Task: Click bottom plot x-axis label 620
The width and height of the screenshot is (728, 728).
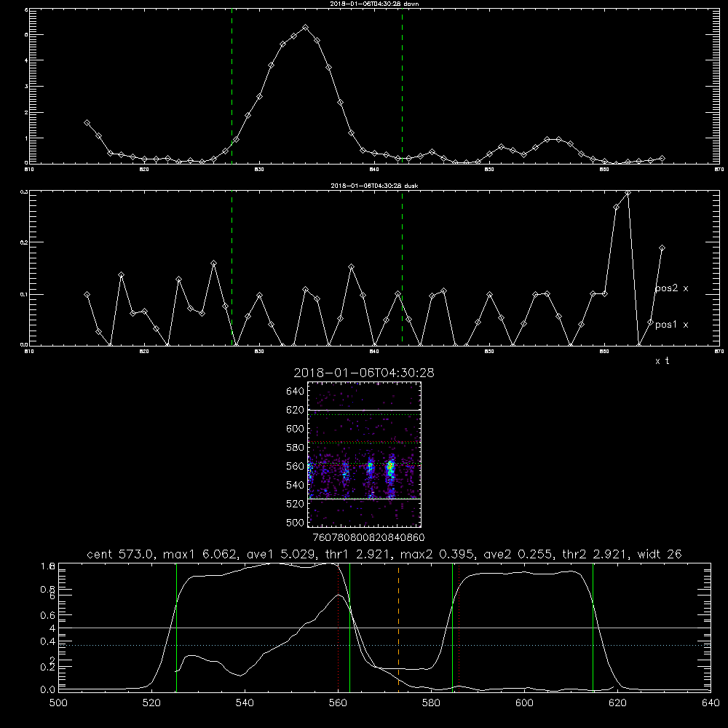Action: [x=617, y=703]
